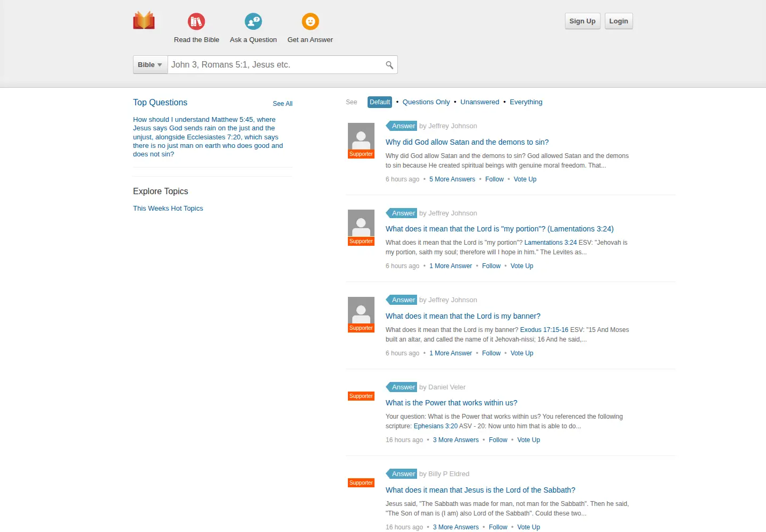
Task: Click the Ask a Question icon
Action: click(x=253, y=21)
